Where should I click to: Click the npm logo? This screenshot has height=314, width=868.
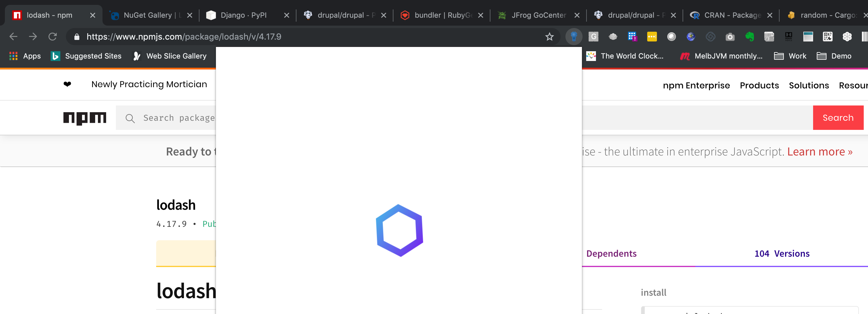(84, 118)
